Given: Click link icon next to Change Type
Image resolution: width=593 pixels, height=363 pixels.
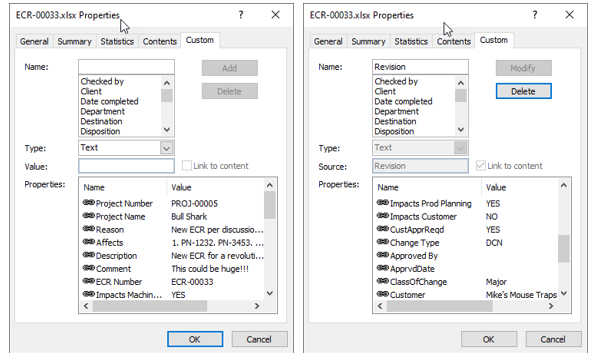Looking at the screenshot, I should pos(383,242).
